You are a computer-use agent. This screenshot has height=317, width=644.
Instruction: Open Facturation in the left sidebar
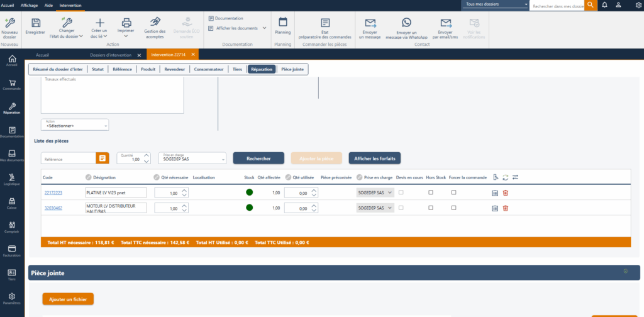click(11, 250)
